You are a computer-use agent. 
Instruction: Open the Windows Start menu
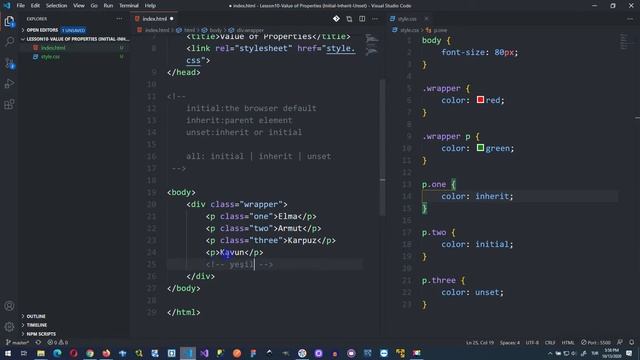click(8, 353)
